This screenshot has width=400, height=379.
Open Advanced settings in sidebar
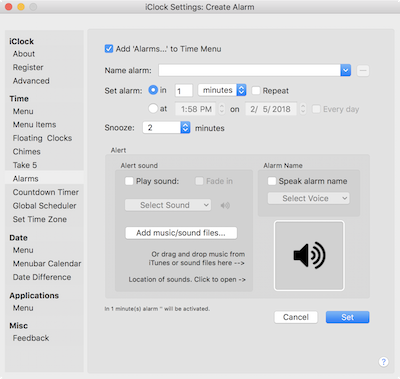point(31,81)
